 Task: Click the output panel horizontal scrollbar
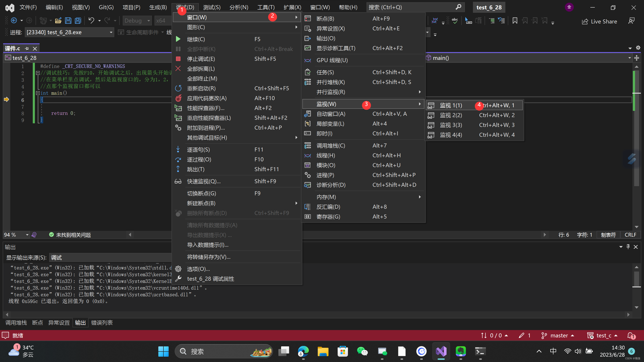[317, 315]
